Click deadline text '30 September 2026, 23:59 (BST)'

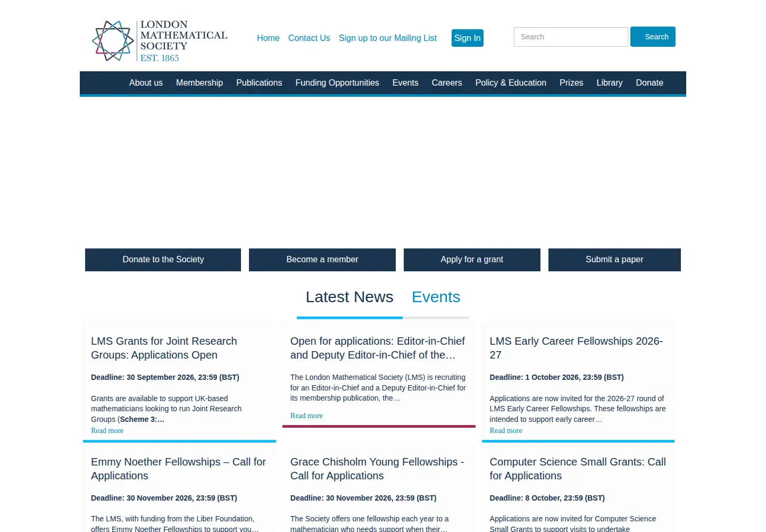tap(183, 377)
